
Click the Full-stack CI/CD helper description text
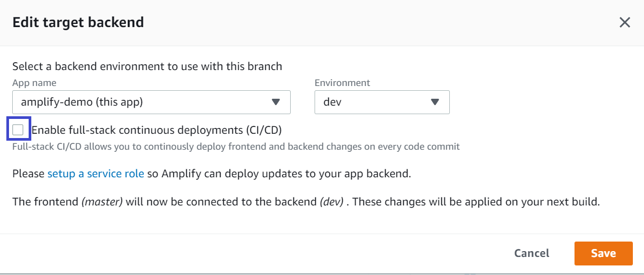point(236,147)
